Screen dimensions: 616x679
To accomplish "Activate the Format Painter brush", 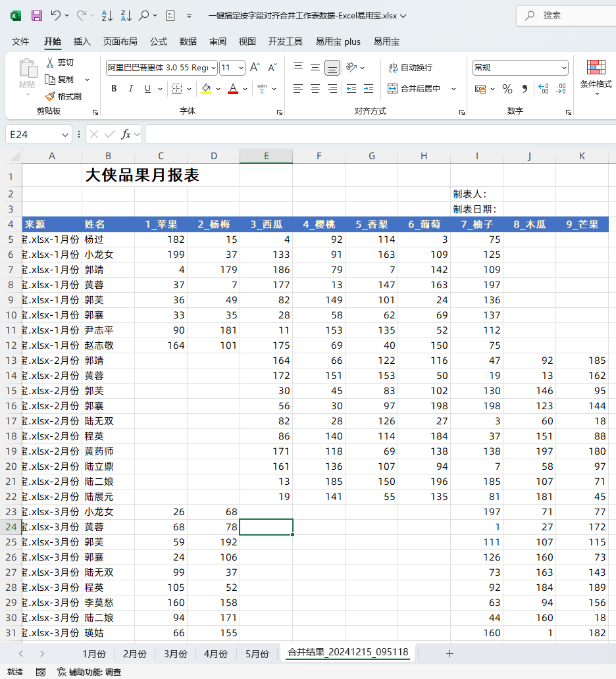I will click(50, 96).
